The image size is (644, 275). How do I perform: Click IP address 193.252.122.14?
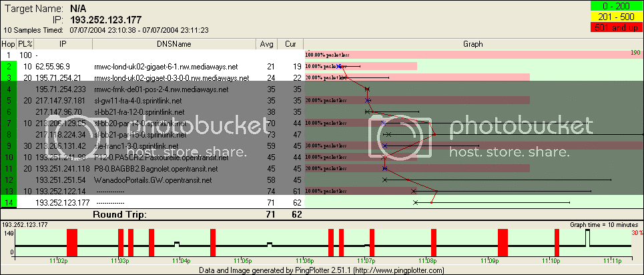[61, 191]
